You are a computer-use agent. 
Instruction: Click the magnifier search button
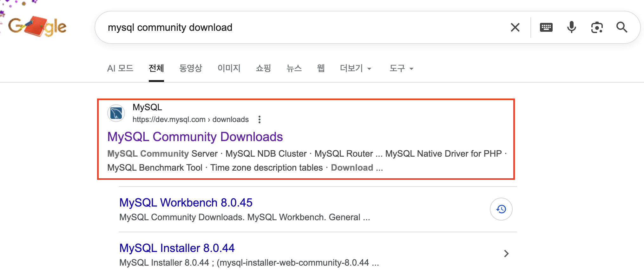[x=622, y=27]
